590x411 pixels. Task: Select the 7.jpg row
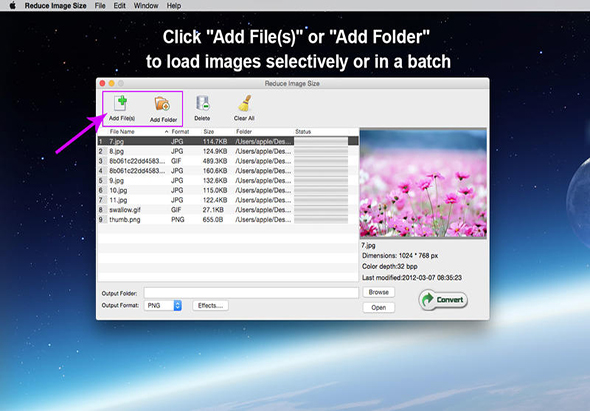[228, 142]
